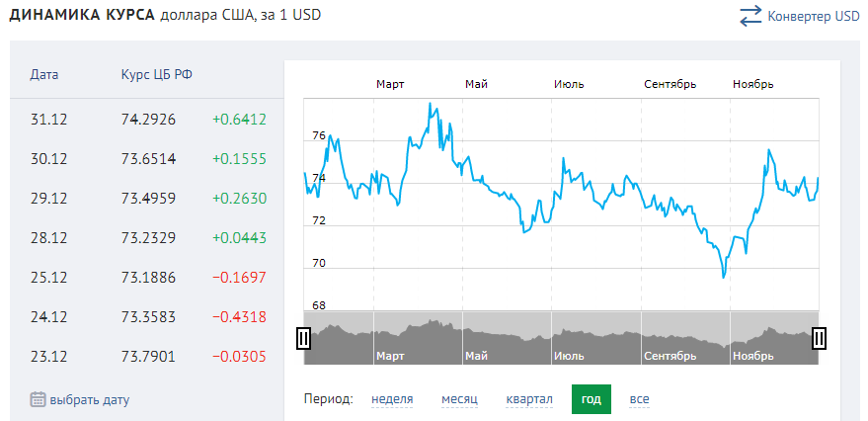Select the 'неделя' period
868x421 pixels.
tap(392, 399)
